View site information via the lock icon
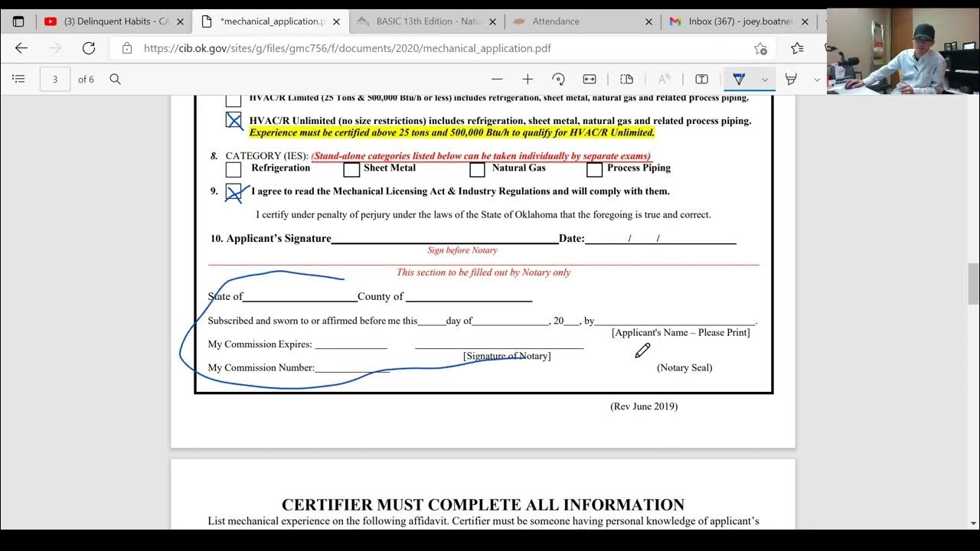The height and width of the screenshot is (551, 980). click(127, 48)
